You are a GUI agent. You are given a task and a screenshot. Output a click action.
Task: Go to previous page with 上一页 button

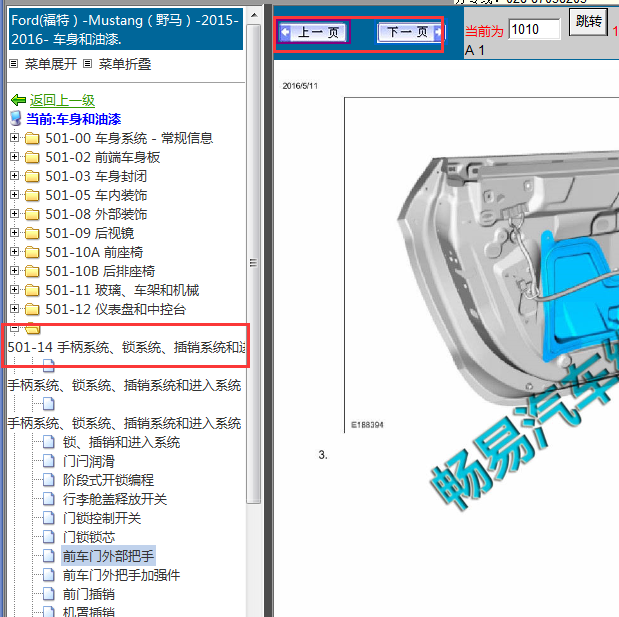click(x=313, y=32)
